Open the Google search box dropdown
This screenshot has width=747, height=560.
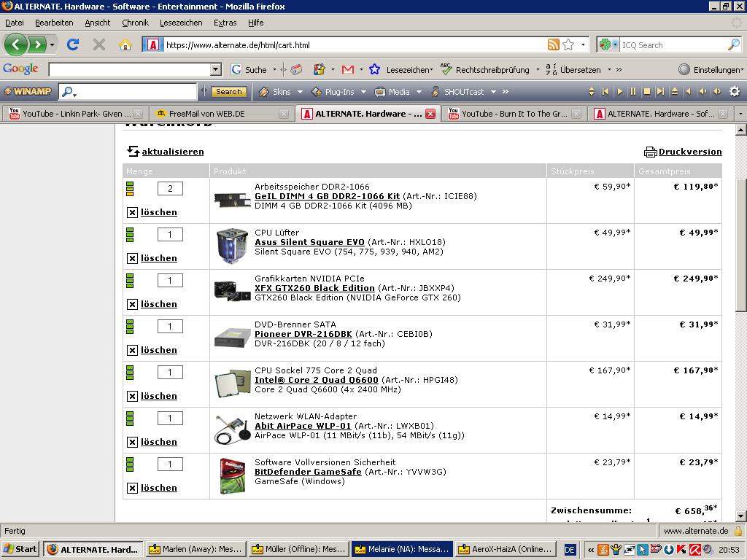point(216,69)
